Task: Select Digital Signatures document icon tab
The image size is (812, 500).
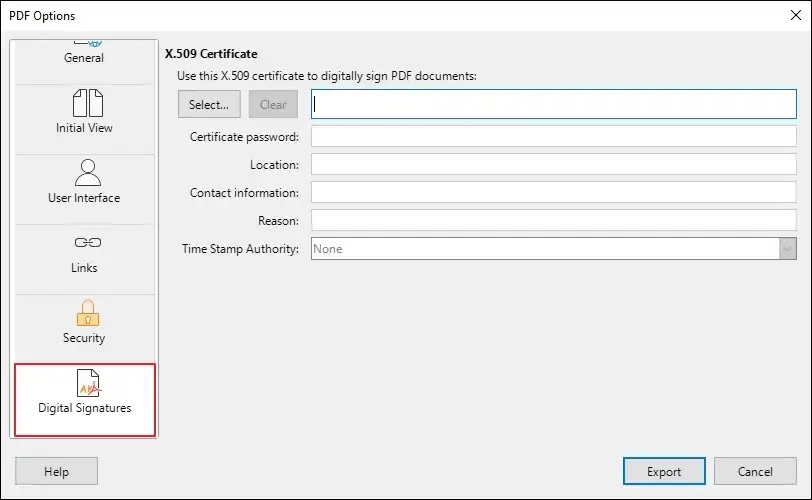Action: click(x=85, y=400)
